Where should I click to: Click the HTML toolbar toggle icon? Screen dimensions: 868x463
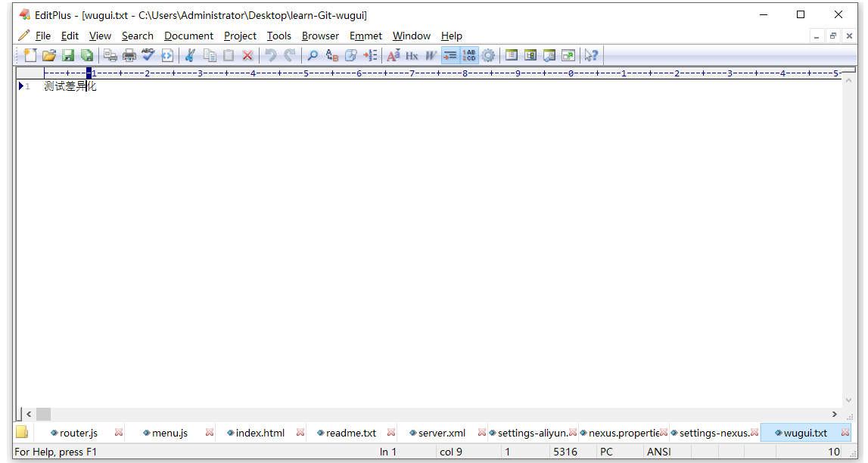tap(167, 55)
